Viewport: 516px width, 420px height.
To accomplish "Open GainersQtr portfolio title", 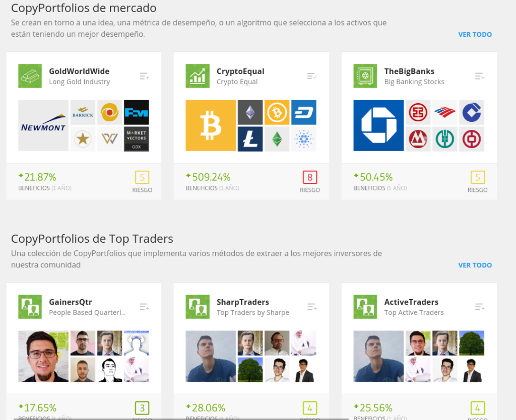I will pyautogui.click(x=71, y=302).
